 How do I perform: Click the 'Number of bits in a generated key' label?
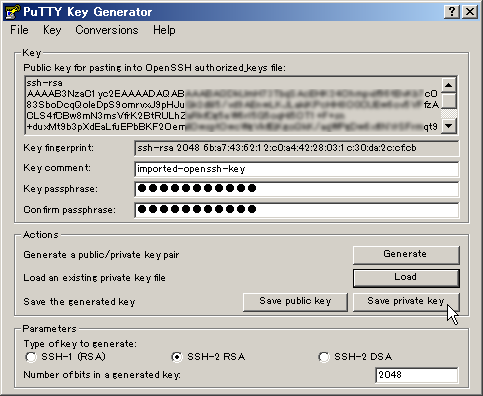pos(102,375)
